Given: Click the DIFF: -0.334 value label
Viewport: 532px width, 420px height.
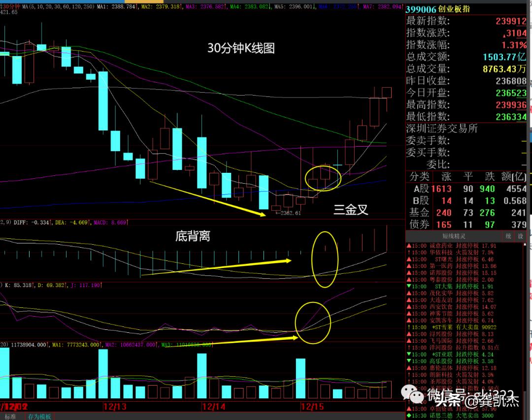Looking at the screenshot, I should pos(33,223).
